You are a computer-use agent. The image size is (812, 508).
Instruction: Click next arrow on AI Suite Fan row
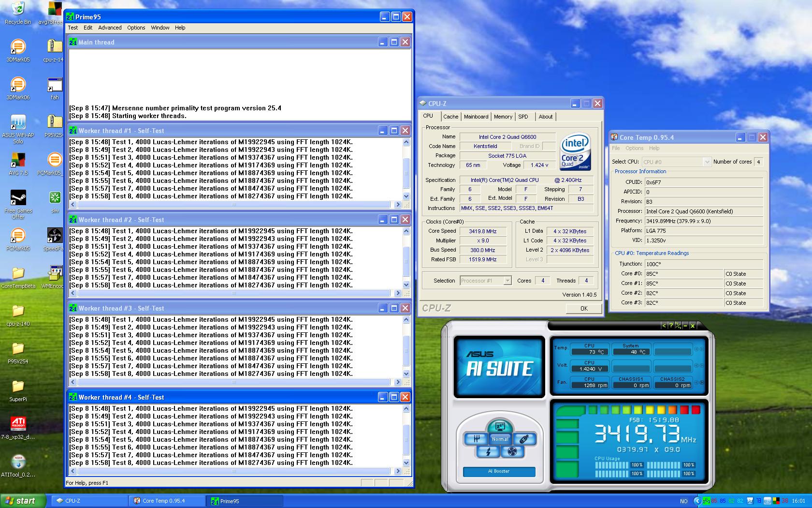coord(702,382)
